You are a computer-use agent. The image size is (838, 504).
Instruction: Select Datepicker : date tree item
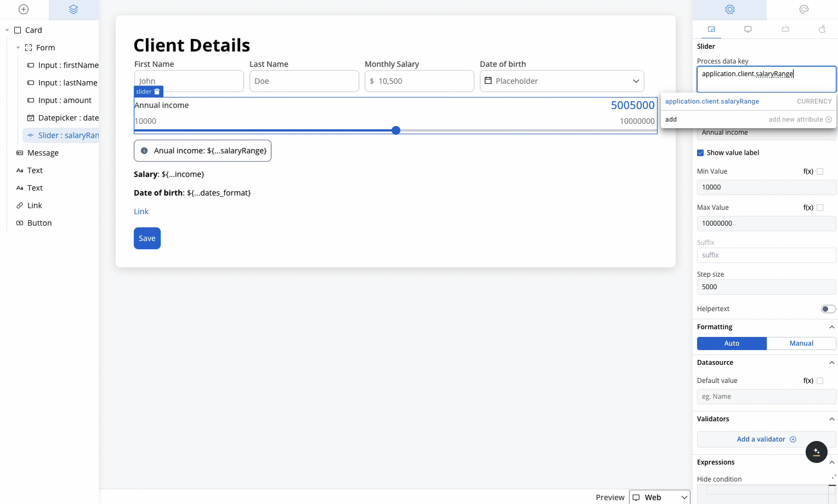62,118
